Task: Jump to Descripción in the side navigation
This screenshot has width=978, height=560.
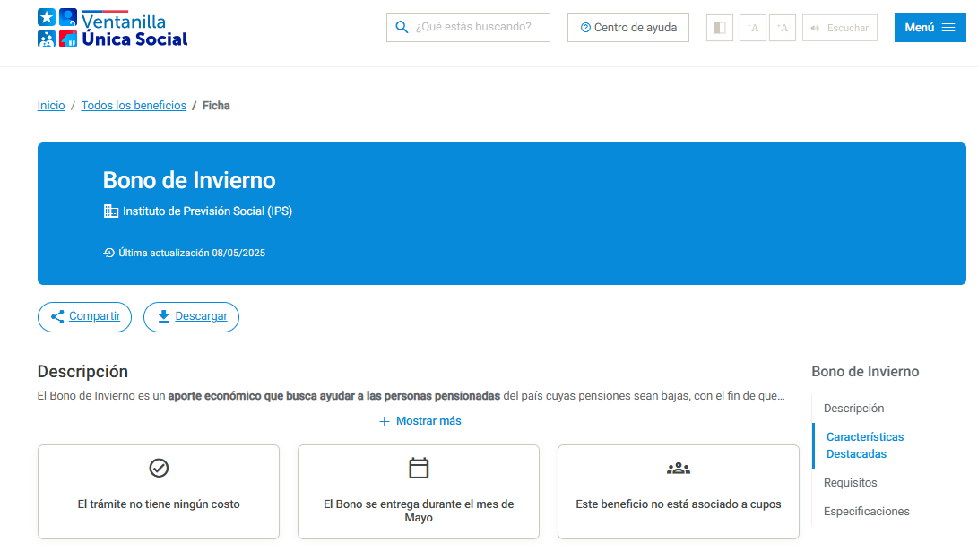Action: [x=853, y=409]
